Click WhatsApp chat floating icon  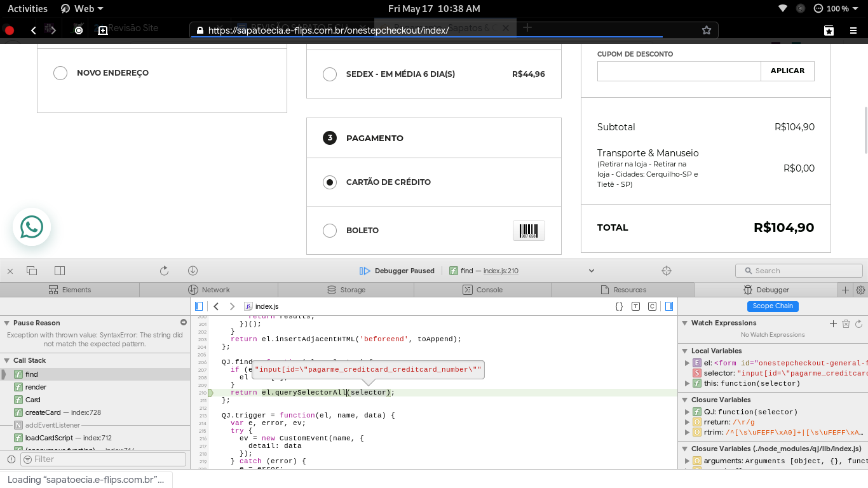pos(32,227)
